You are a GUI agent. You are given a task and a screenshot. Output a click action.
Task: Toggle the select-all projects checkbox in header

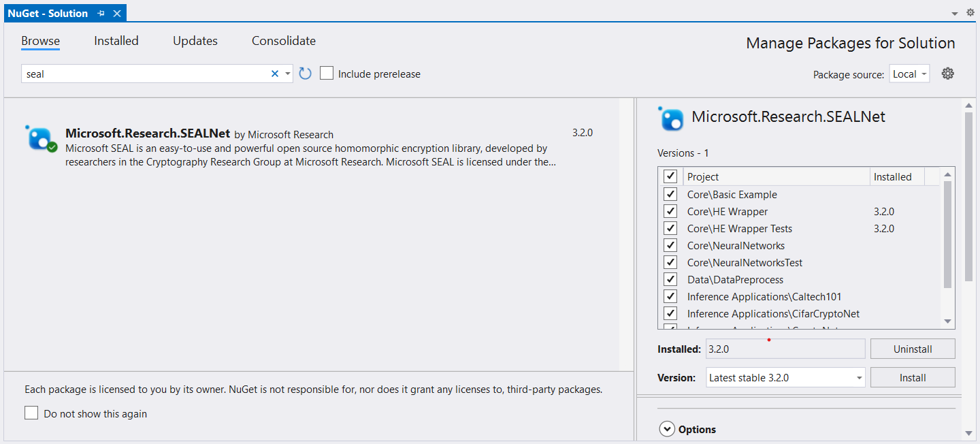tap(670, 176)
